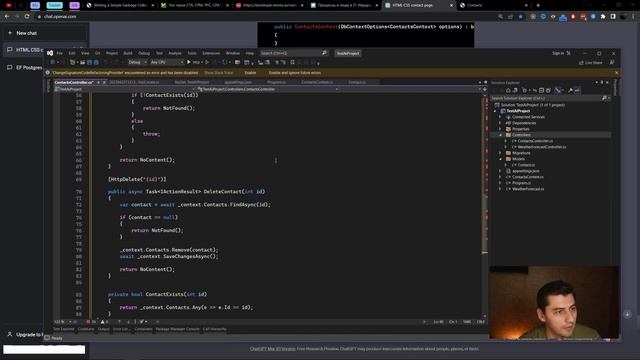Click the Sign in account icon
This screenshot has width=640, height=360.
click(568, 53)
